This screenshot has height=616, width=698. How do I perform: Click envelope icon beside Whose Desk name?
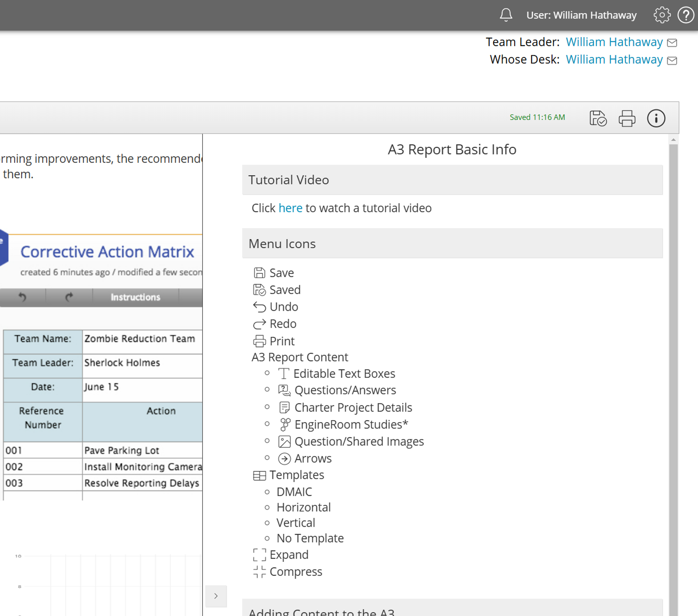(672, 60)
